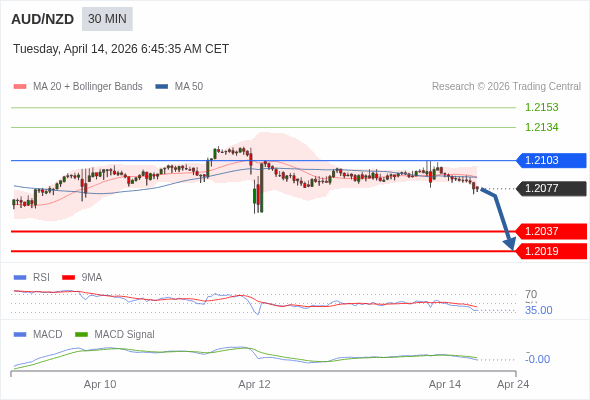
Task: Click the 9MA legend swatch
Action: [68, 278]
